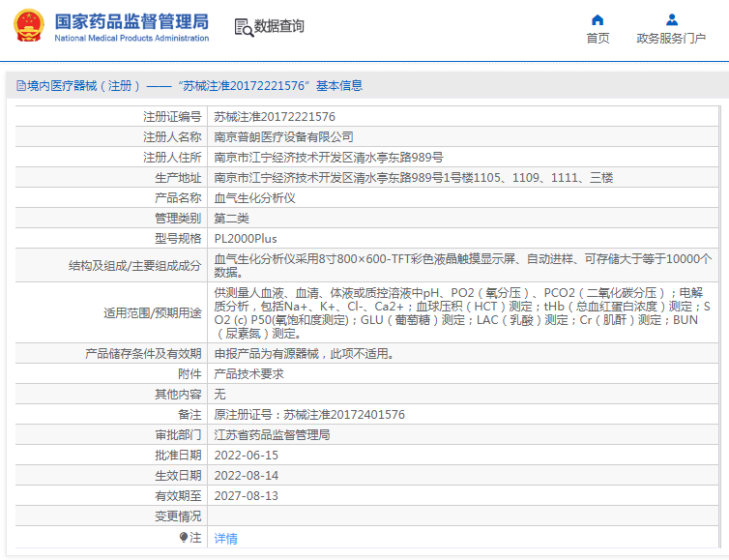Click the NMPA national emblem logo
The image size is (729, 560).
(29, 25)
